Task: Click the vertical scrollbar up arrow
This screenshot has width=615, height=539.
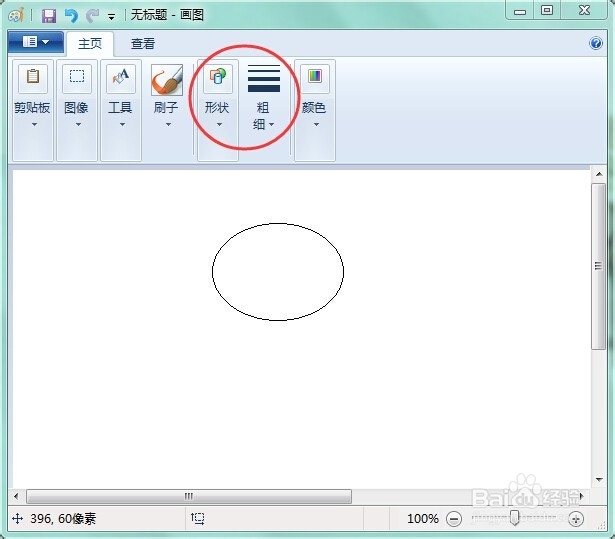Action: point(599,174)
